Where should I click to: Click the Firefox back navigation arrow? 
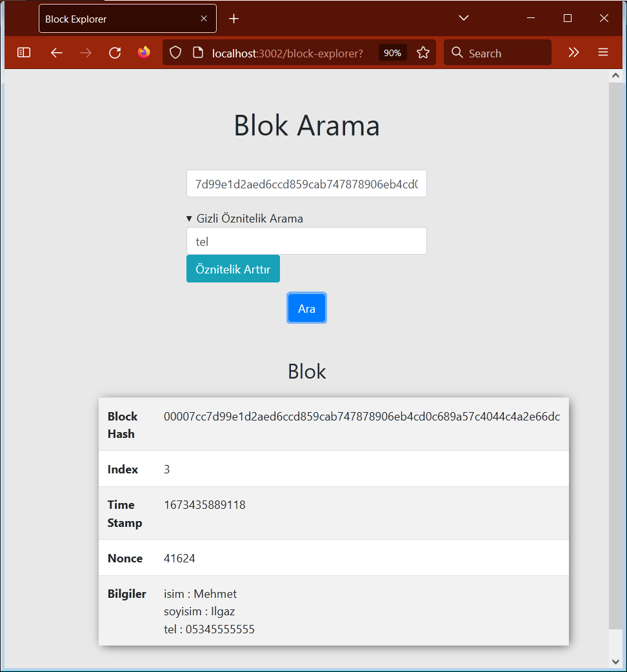[x=56, y=53]
